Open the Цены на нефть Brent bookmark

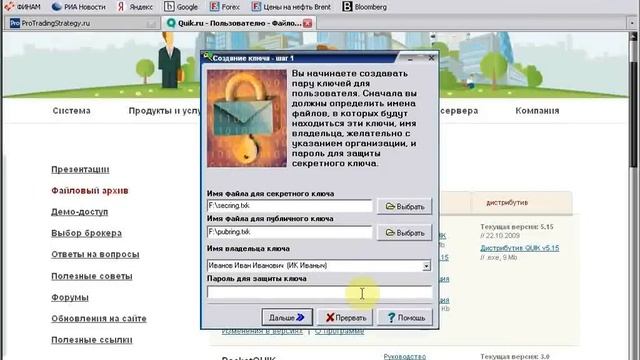[291, 7]
